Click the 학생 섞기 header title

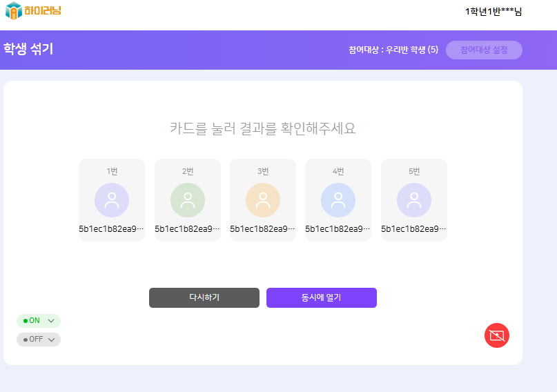tap(28, 49)
